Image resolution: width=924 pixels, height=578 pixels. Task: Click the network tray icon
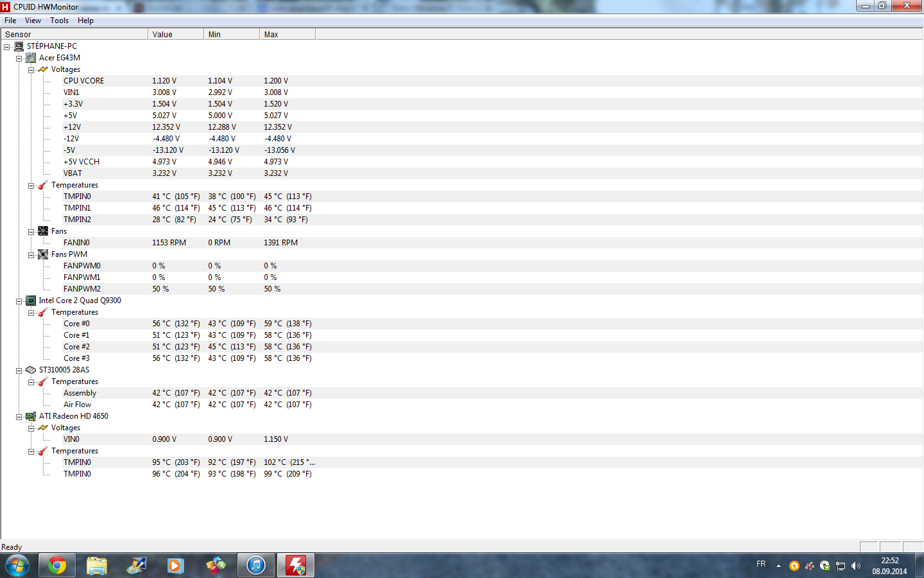click(840, 566)
